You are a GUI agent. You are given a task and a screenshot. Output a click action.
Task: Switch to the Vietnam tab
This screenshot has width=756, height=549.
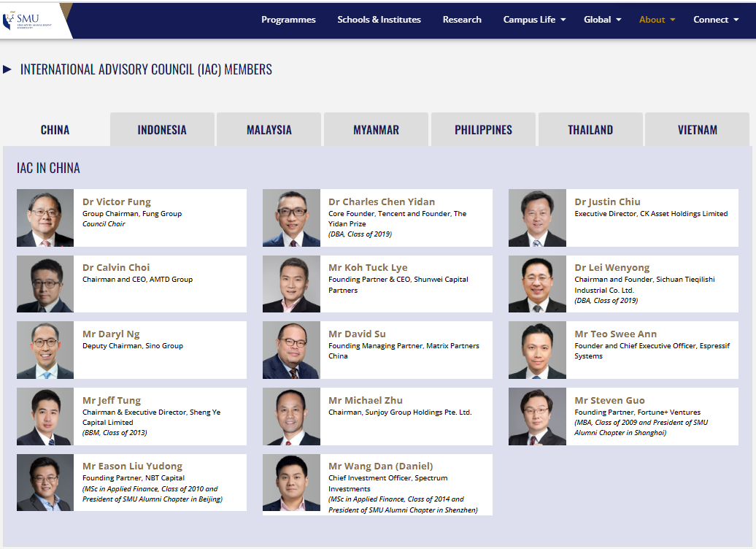click(697, 130)
